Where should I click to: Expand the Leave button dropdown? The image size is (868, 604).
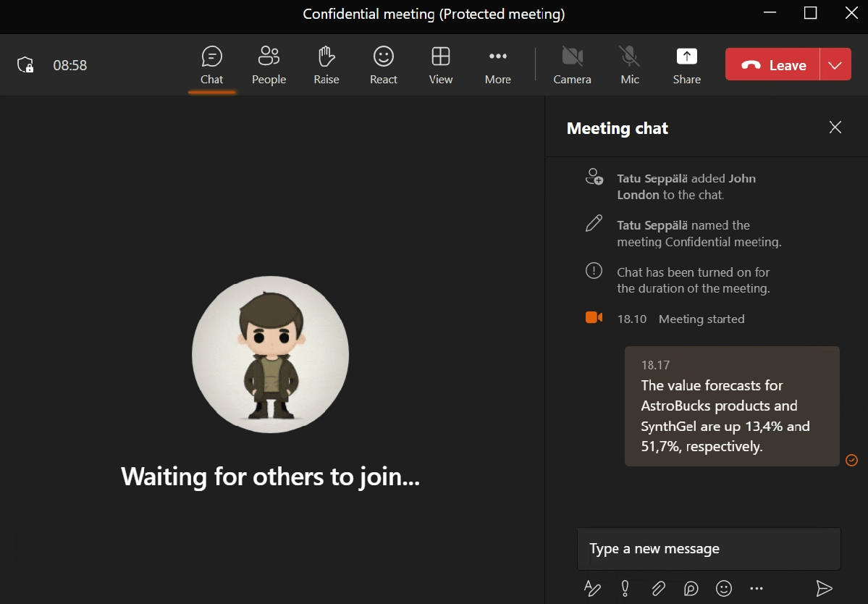835,64
